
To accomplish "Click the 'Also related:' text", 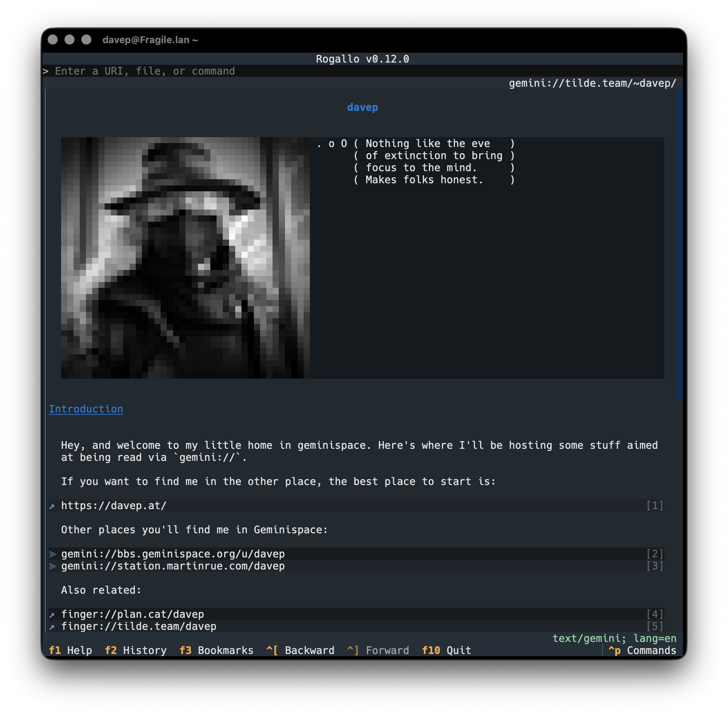I will coord(101,590).
